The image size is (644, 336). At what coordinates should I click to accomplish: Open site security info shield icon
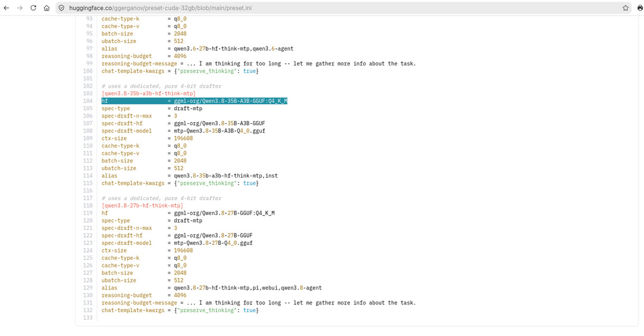point(61,8)
